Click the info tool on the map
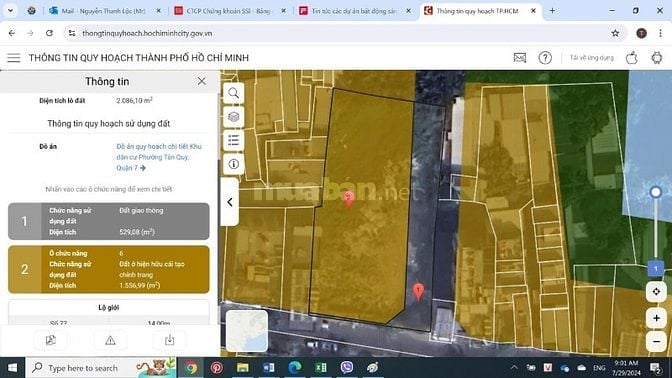Image resolution: width=672 pixels, height=378 pixels. tap(234, 164)
